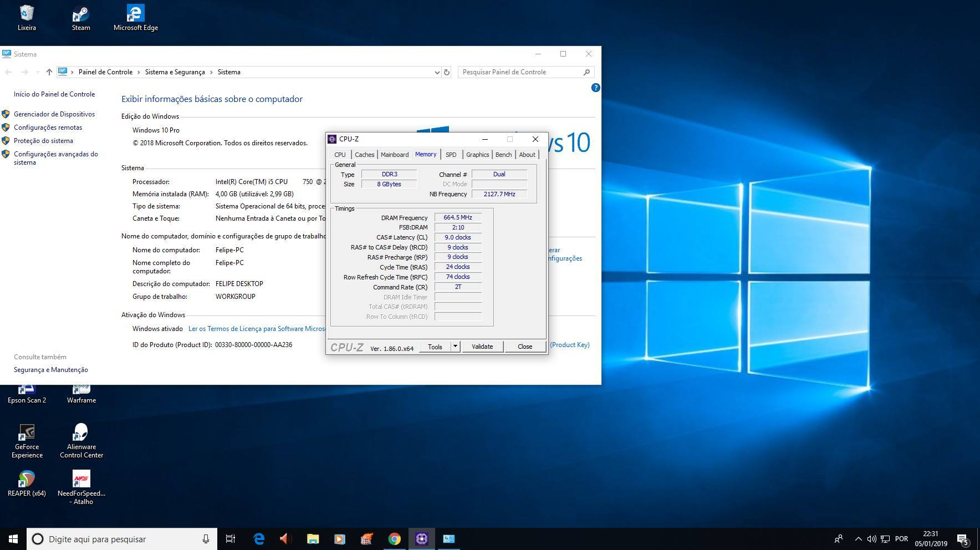Open the NeedForSpeed Atalho desktop shortcut

(81, 488)
